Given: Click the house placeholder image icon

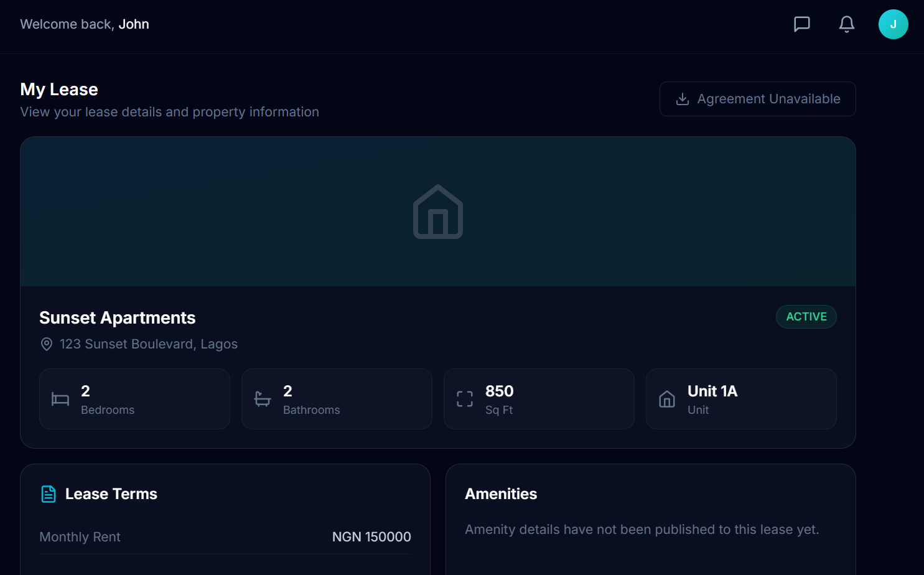Looking at the screenshot, I should [x=438, y=212].
